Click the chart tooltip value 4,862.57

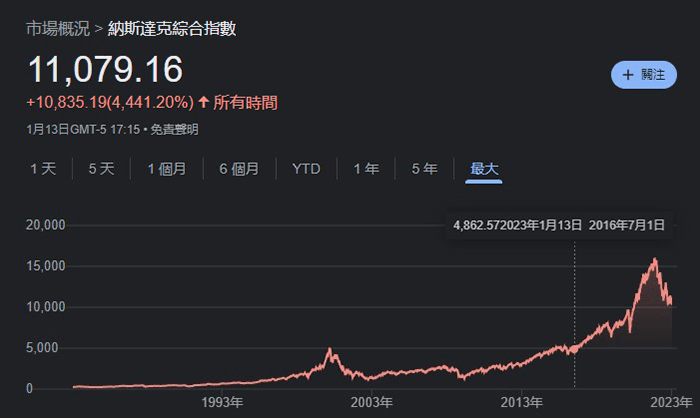tap(476, 225)
